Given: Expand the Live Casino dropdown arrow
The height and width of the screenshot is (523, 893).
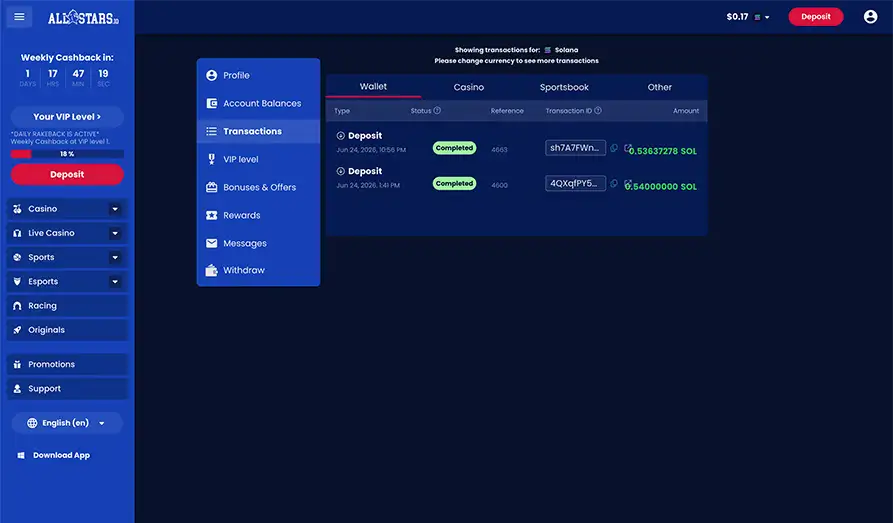Looking at the screenshot, I should pyautogui.click(x=115, y=233).
